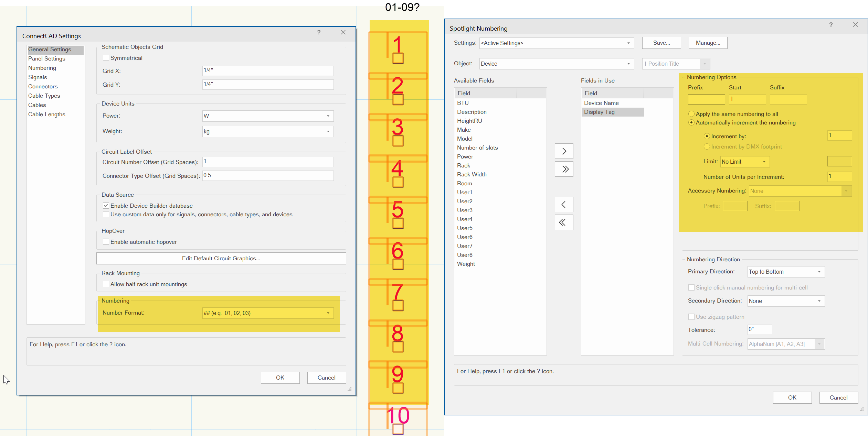Check "Use custom data only for signals, connectors..."
This screenshot has height=436, width=868.
[x=106, y=214]
